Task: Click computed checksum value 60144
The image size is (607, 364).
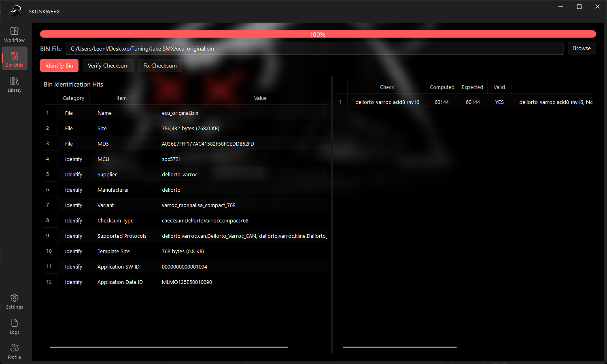Action: pyautogui.click(x=442, y=102)
